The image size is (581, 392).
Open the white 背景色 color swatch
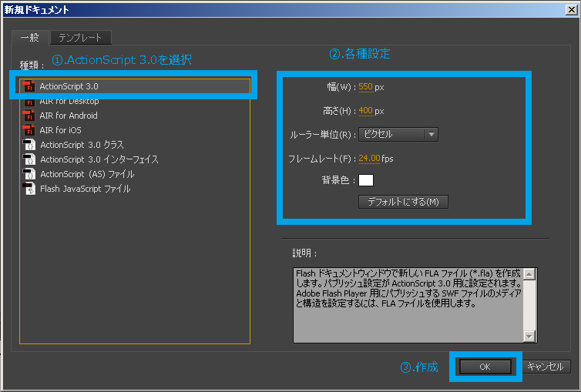(x=366, y=180)
